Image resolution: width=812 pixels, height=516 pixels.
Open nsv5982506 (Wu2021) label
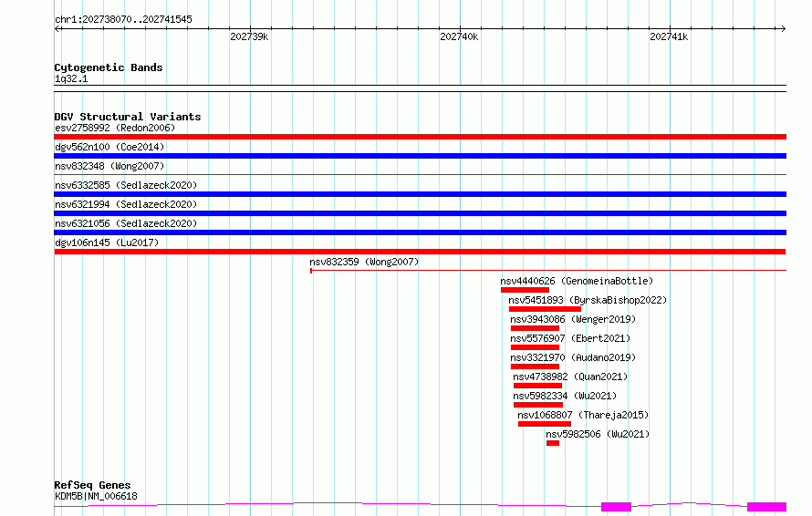click(598, 434)
